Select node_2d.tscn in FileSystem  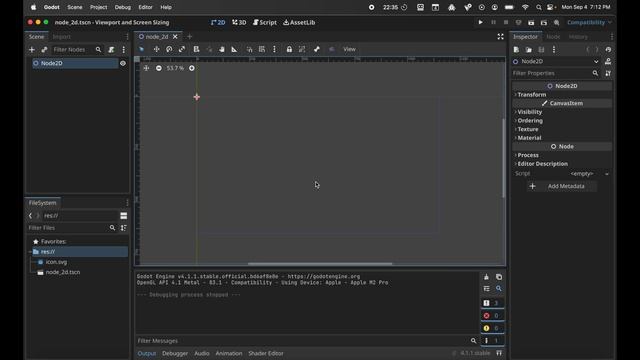[x=62, y=272]
